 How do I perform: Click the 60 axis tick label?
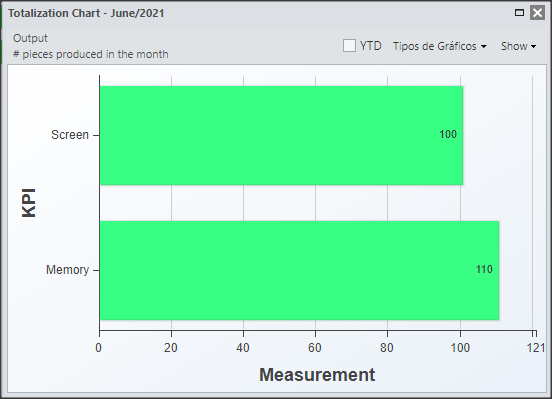click(315, 348)
